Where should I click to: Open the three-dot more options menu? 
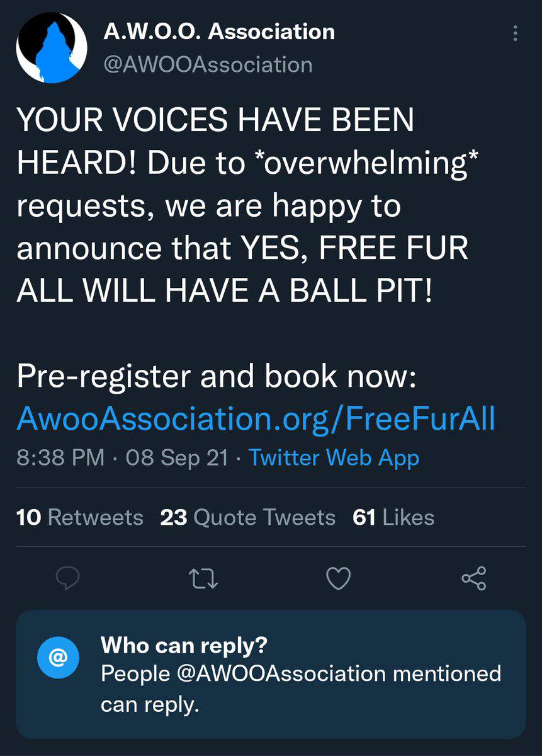pos(515,33)
